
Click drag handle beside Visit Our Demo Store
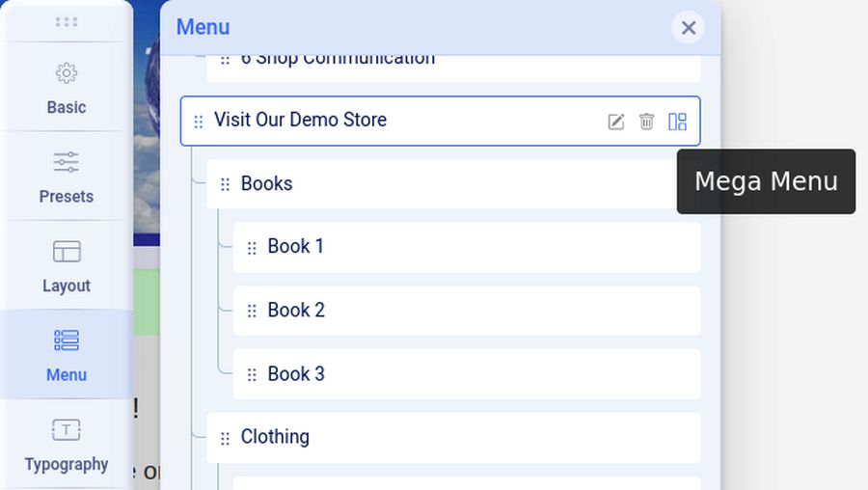pyautogui.click(x=198, y=122)
